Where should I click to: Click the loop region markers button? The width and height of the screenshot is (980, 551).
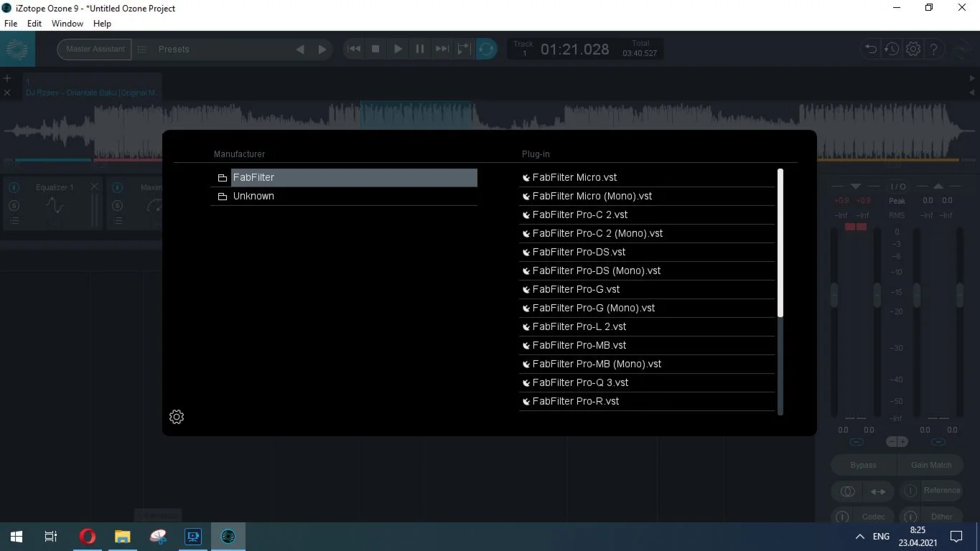point(465,49)
